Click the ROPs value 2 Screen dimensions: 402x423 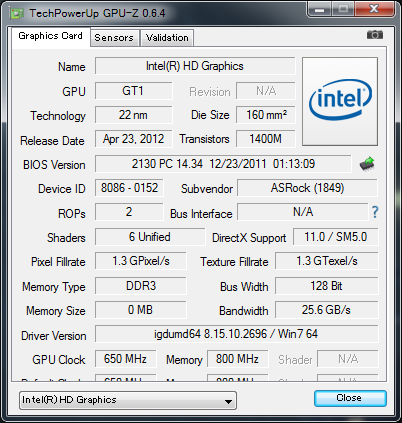point(129,212)
